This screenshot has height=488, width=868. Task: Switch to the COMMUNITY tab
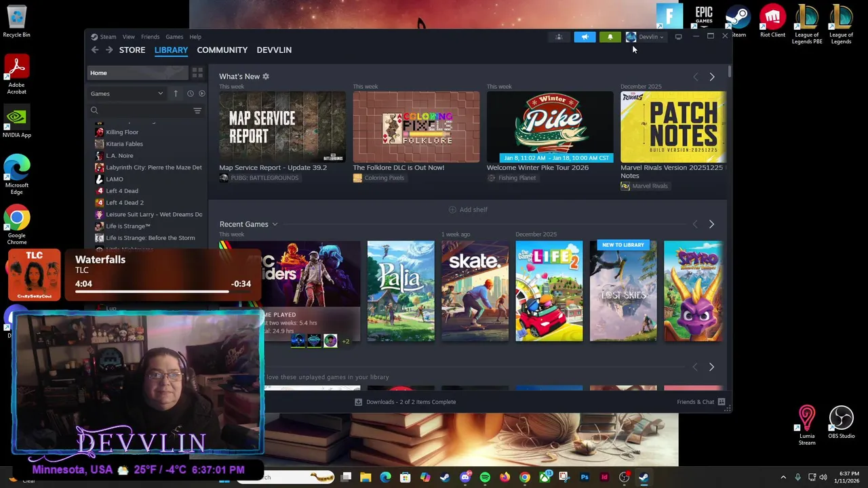tap(222, 50)
